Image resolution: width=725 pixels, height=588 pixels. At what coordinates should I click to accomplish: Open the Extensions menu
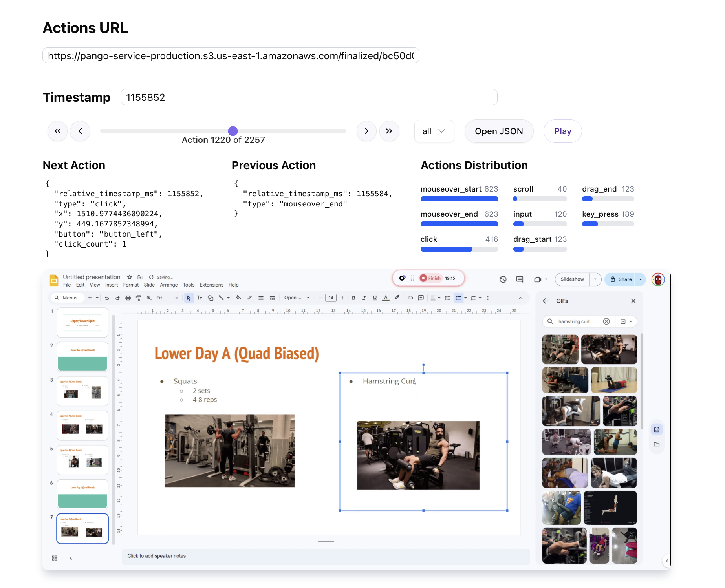[x=211, y=285]
